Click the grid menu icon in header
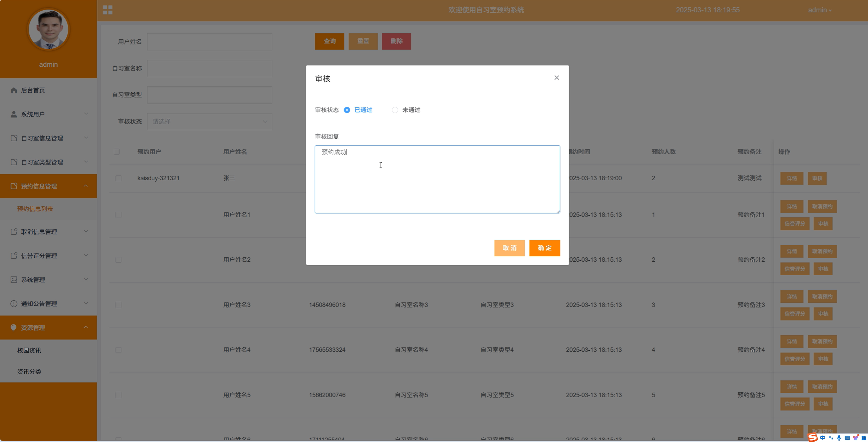 point(107,10)
